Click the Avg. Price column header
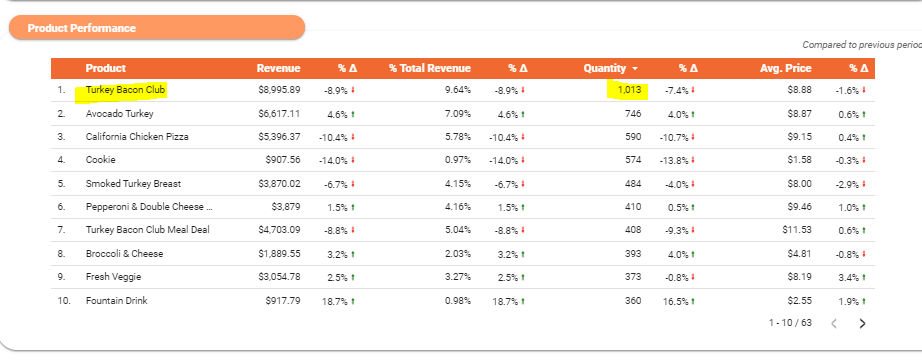Image resolution: width=922 pixels, height=364 pixels. 786,68
